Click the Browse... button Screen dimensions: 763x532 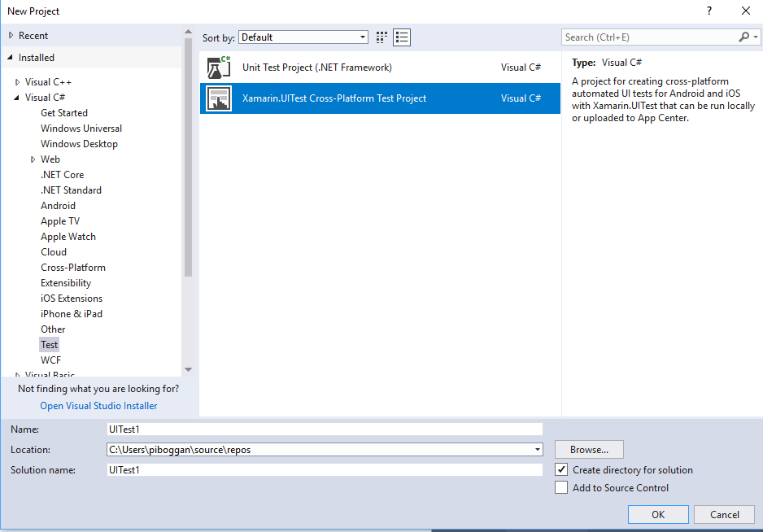pos(589,449)
